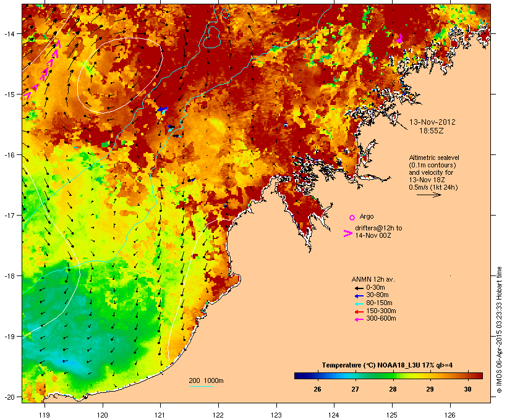
Task: Click the latitude label '-20'
Action: coord(9,397)
